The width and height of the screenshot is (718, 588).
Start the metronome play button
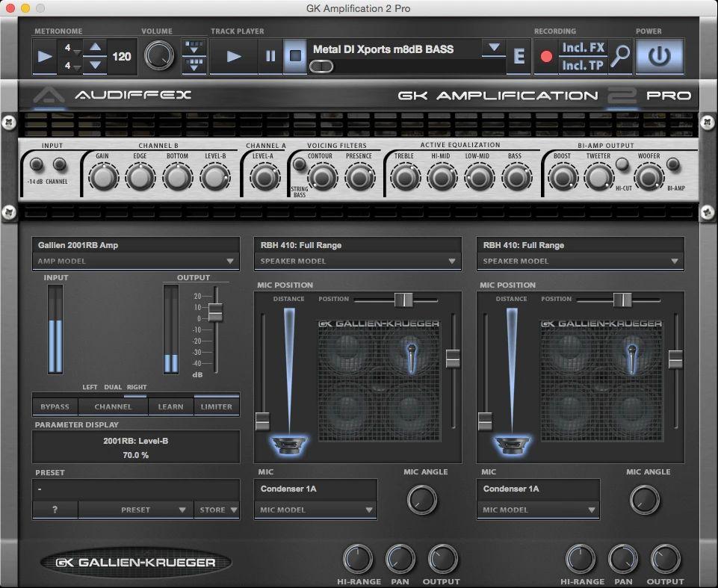44,56
